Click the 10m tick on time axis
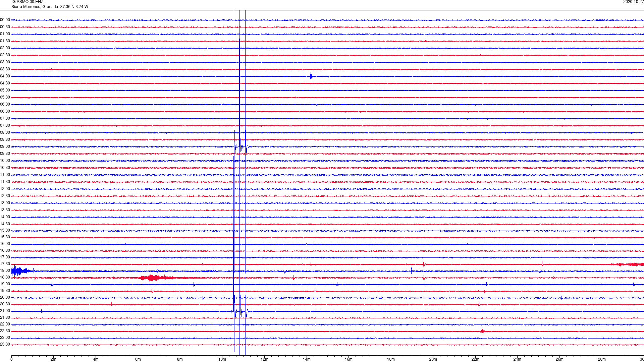 (x=222, y=359)
